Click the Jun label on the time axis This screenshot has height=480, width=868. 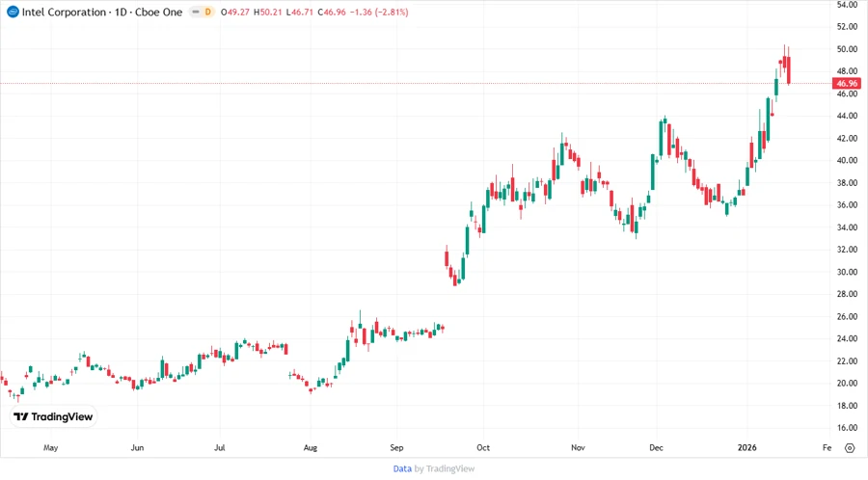137,448
